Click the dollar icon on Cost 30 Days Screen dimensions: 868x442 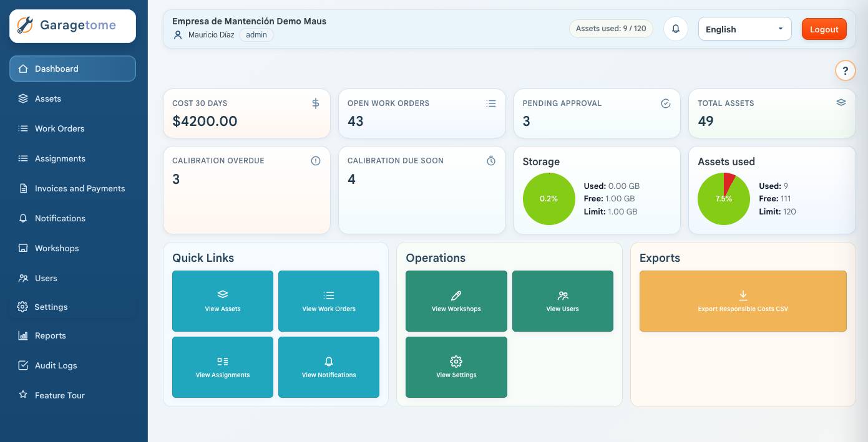[316, 103]
